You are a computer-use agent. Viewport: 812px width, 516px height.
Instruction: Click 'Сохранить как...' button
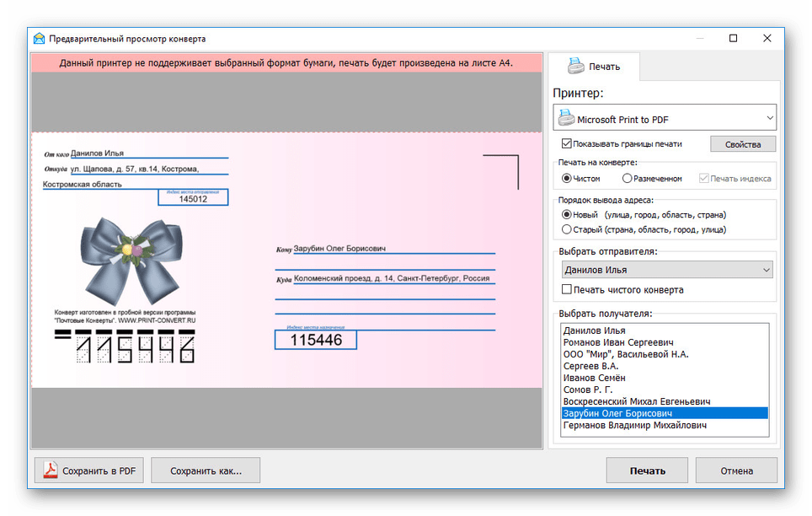click(206, 470)
